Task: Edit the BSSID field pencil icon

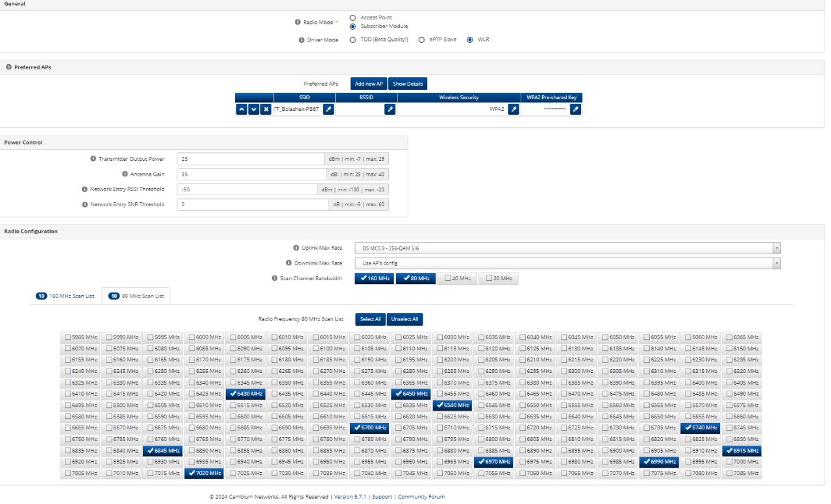Action: pyautogui.click(x=390, y=110)
